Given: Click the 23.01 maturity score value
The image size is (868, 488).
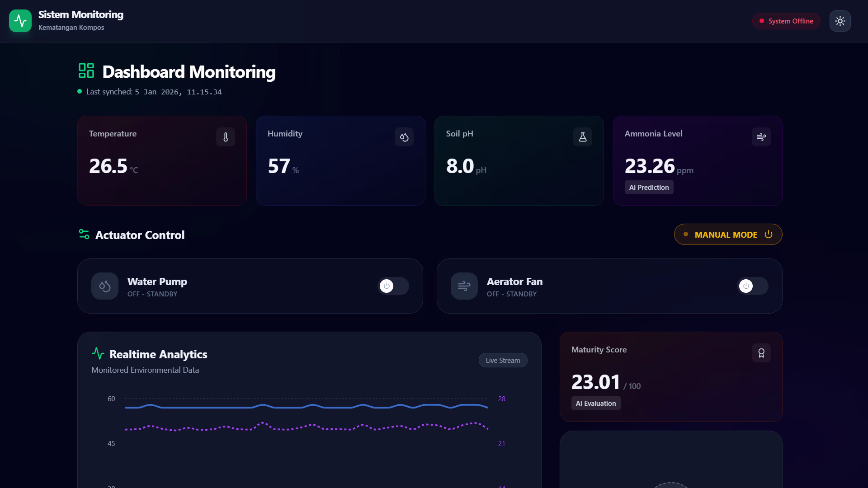Looking at the screenshot, I should pyautogui.click(x=596, y=382).
